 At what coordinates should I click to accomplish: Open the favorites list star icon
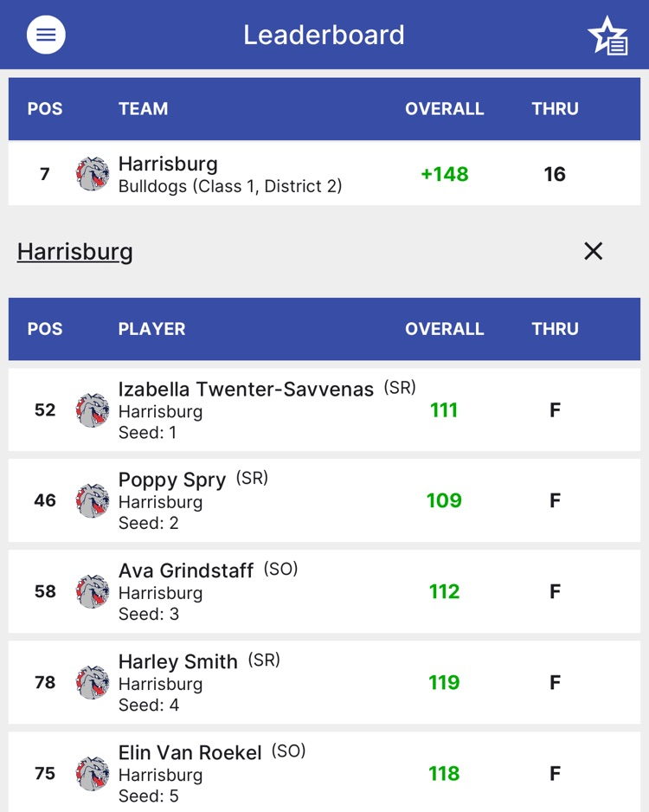click(607, 35)
